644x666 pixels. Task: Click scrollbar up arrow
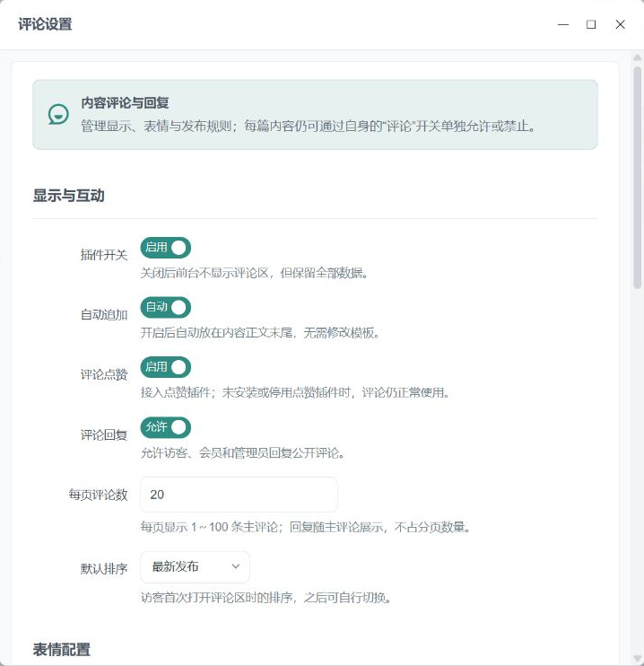[x=637, y=57]
